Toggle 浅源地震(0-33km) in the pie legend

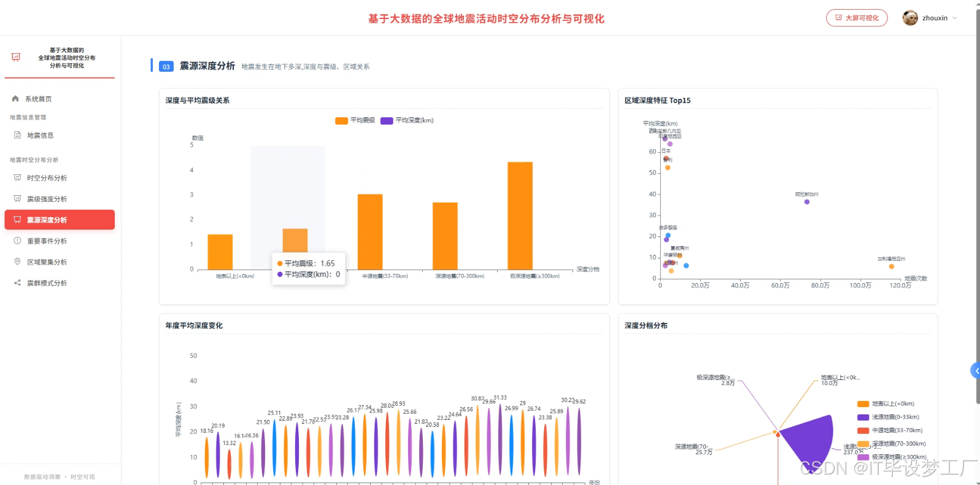pos(888,417)
